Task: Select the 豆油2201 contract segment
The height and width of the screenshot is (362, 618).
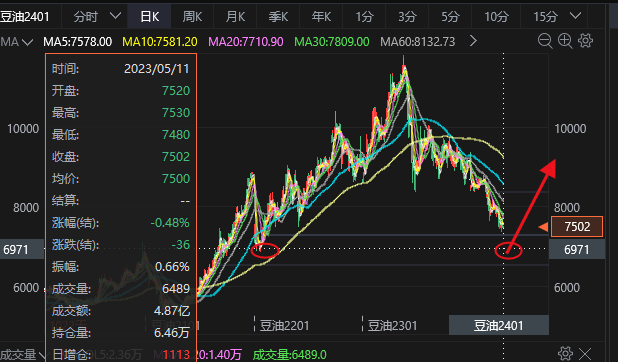Action: point(284,326)
